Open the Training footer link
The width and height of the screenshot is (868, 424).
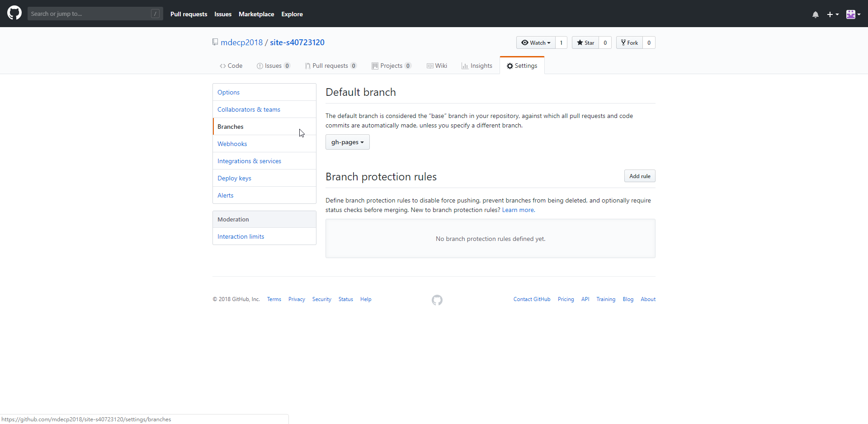point(606,299)
